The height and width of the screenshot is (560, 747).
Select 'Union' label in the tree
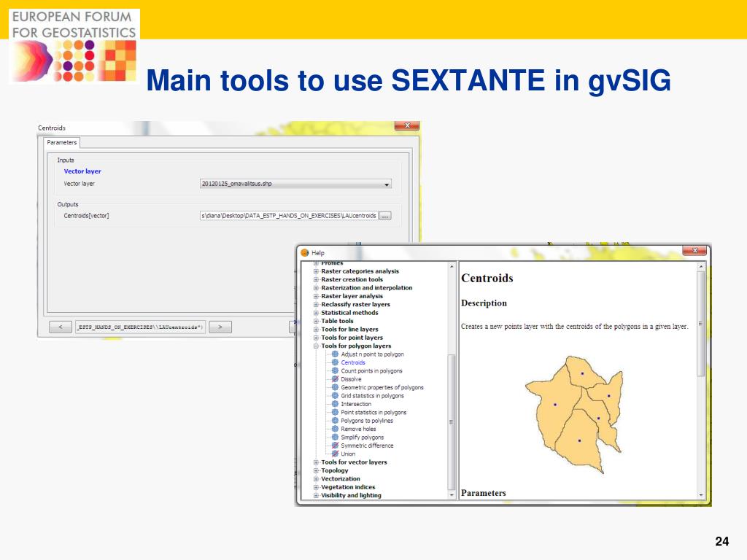click(348, 454)
